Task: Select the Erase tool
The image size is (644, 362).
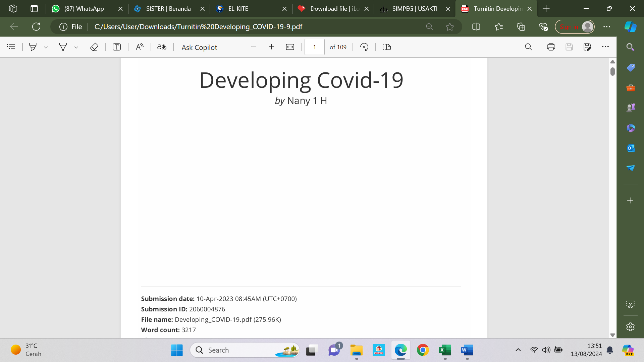Action: (x=94, y=47)
